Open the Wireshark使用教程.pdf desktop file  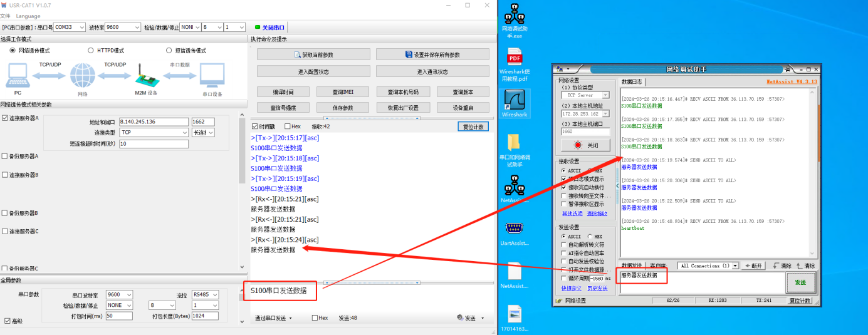(515, 65)
